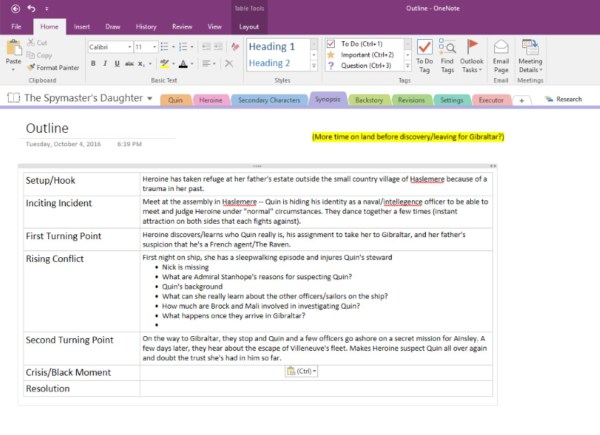Expand the Calibri font name dropdown
The image size is (600, 435).
(126, 46)
